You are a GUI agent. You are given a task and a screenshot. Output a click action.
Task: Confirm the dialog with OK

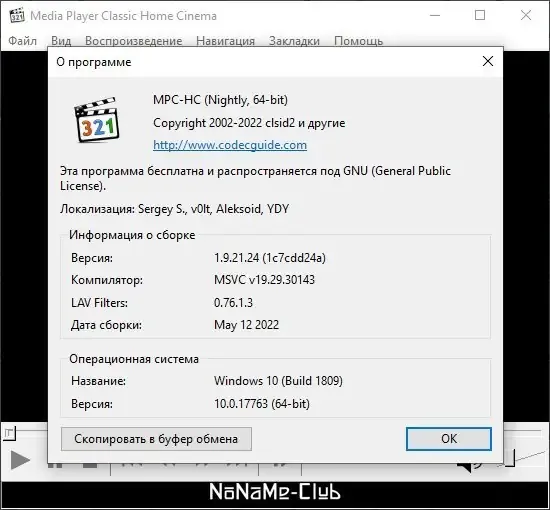coord(449,439)
